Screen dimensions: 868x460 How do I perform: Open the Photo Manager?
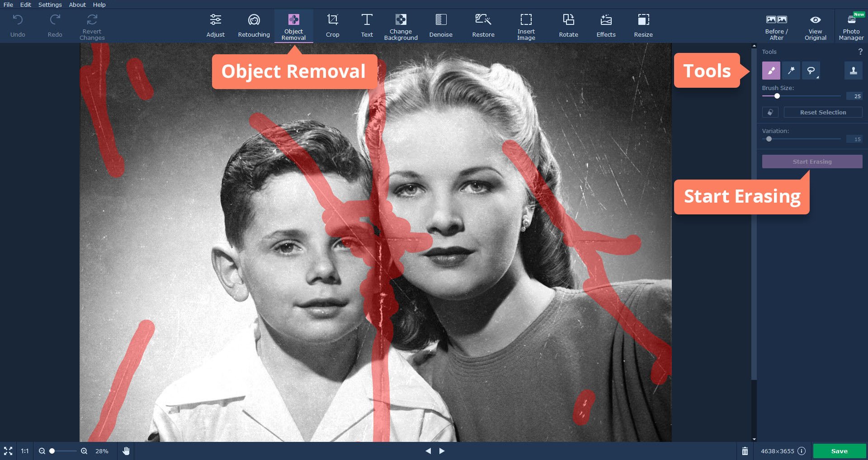[851, 26]
